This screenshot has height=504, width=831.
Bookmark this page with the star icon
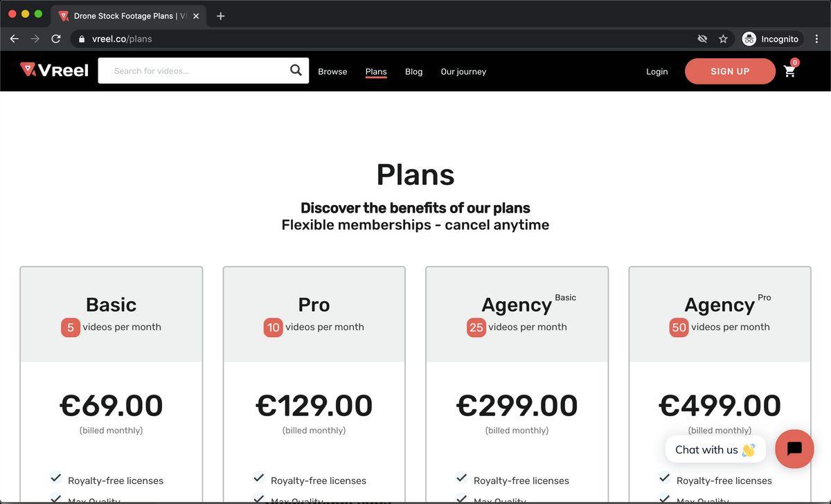[723, 39]
